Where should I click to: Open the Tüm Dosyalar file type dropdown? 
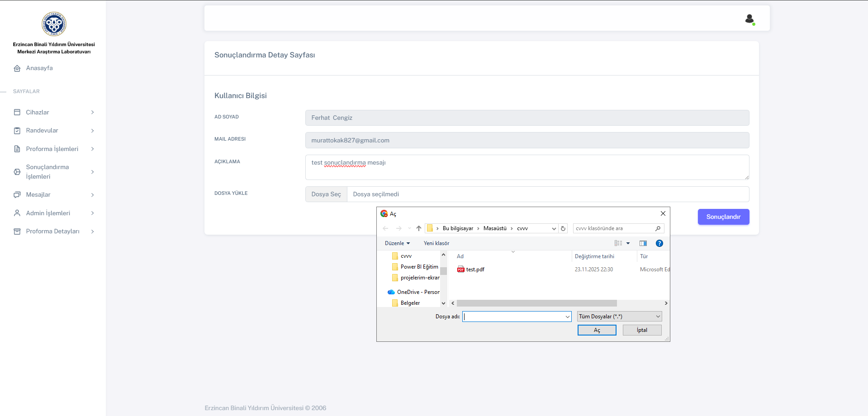pos(619,317)
